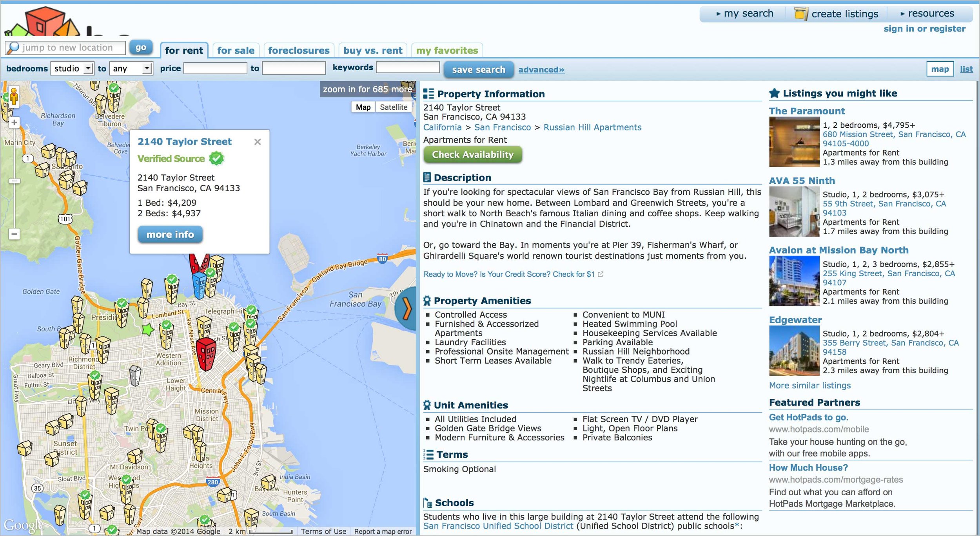Viewport: 980px width, 536px height.
Task: Open the for sale tab
Action: point(236,51)
